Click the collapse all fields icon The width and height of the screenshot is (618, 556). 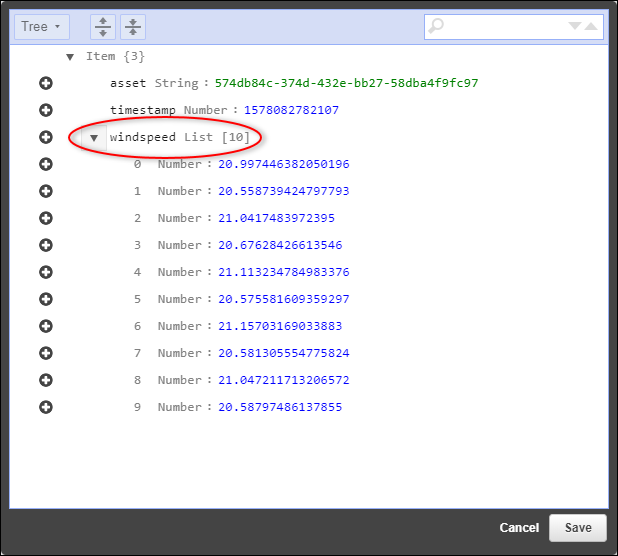pyautogui.click(x=133, y=27)
